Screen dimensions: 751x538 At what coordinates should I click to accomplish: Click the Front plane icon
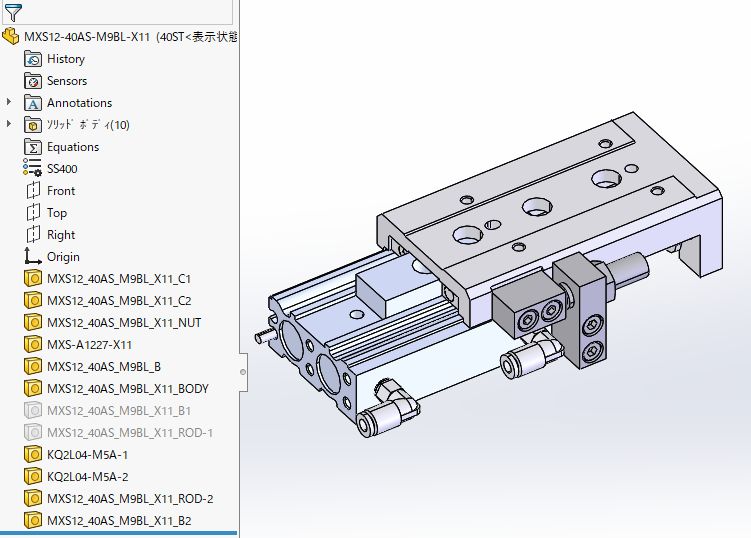coord(33,191)
